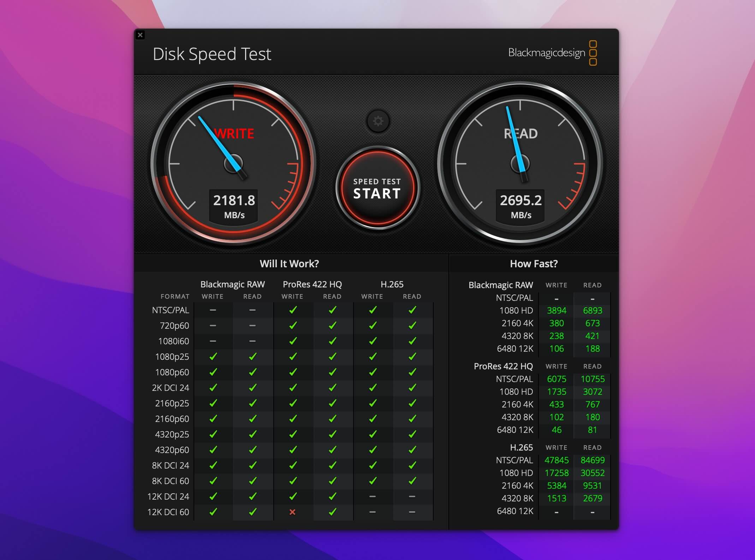Click the 4320p60 format row label

pos(172,450)
